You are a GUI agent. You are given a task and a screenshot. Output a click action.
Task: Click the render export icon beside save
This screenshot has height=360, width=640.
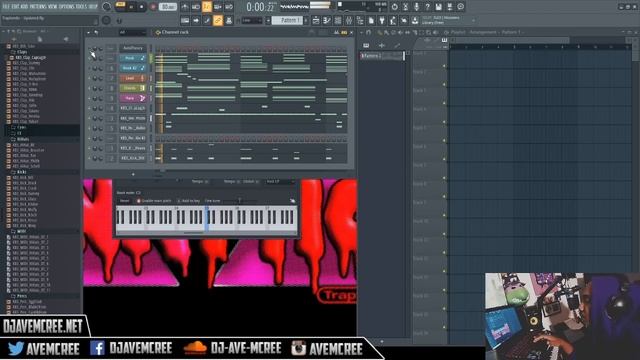(x=449, y=7)
